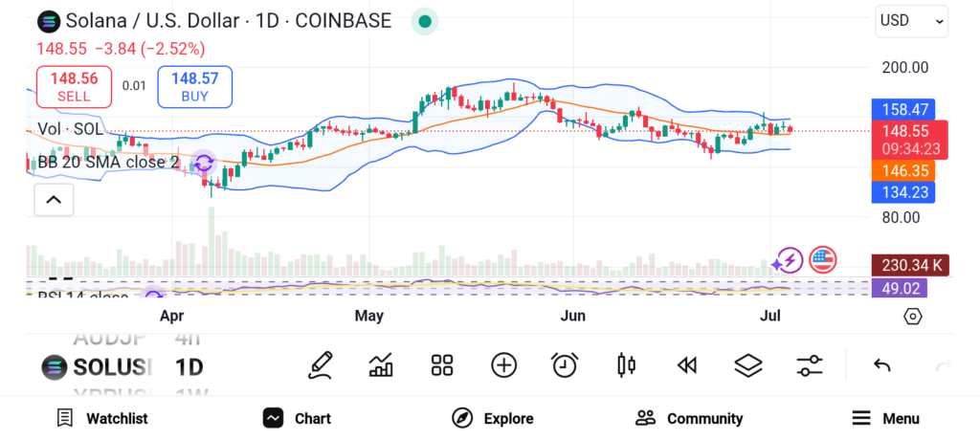Click the green market status dot
Viewport: 980px width, 441px height.
pos(424,20)
